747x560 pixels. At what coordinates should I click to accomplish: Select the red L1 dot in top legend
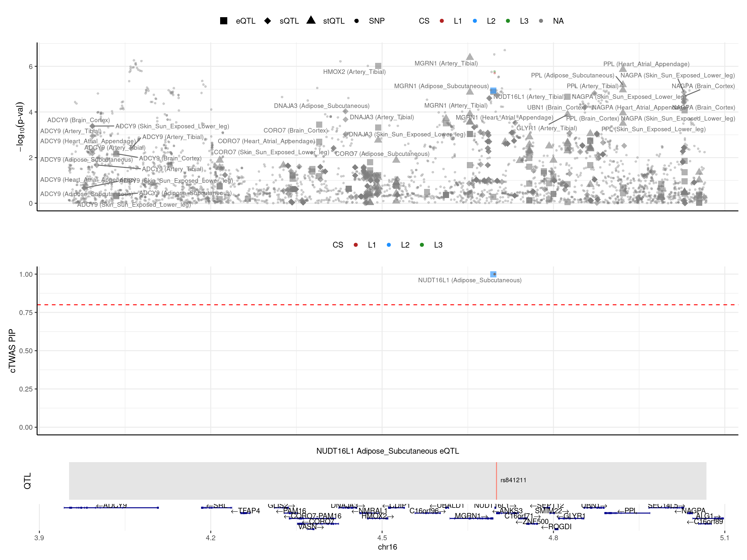[441, 21]
